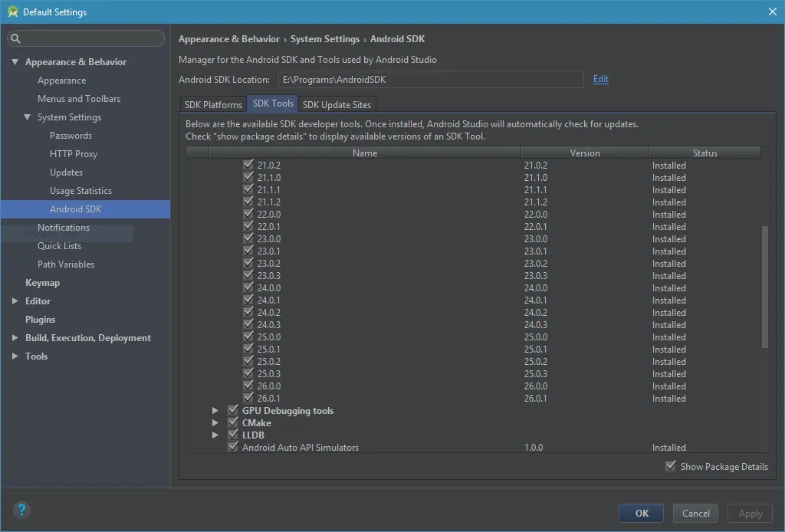Open Usage Statistics settings page
The height and width of the screenshot is (532, 785).
(x=80, y=191)
